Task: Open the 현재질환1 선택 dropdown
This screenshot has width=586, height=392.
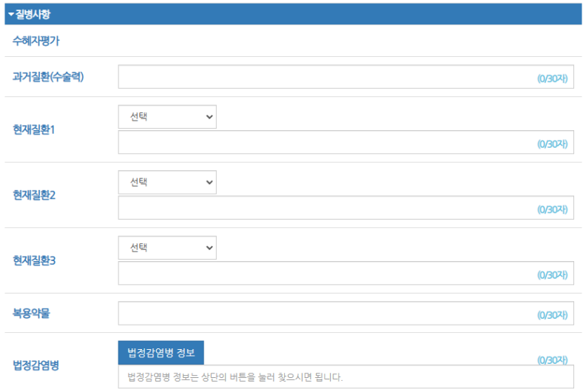Action: point(167,117)
